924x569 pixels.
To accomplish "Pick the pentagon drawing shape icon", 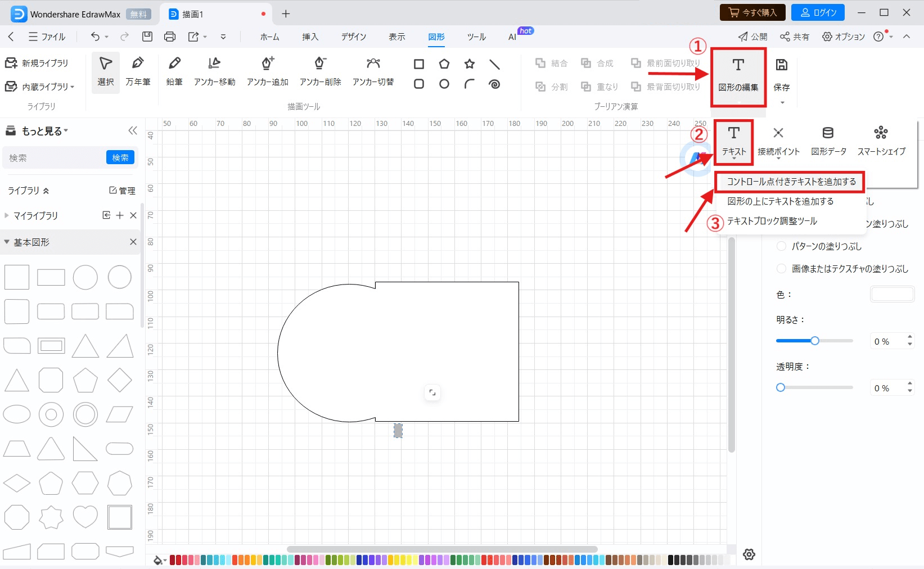I will pyautogui.click(x=444, y=64).
